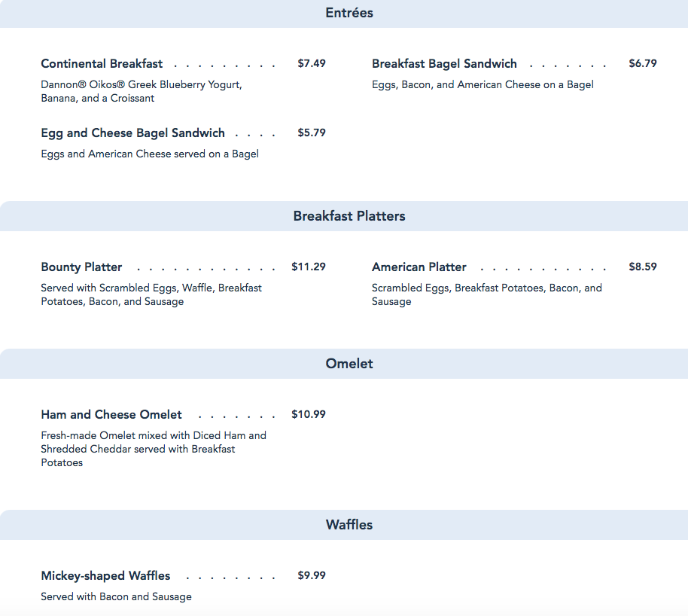Select the Breakfast Bagel Sandwich title
Screen dimensions: 688x616
coord(444,64)
